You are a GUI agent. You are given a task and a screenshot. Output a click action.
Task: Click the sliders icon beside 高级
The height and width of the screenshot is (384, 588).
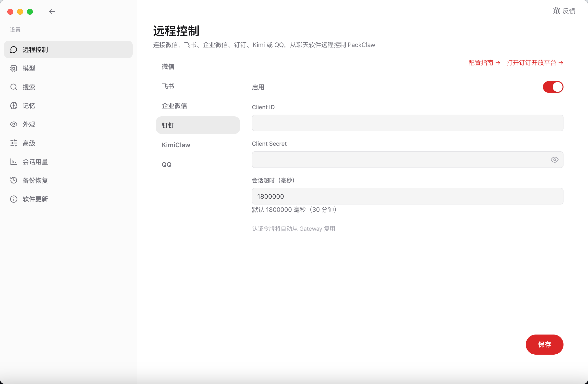13,143
